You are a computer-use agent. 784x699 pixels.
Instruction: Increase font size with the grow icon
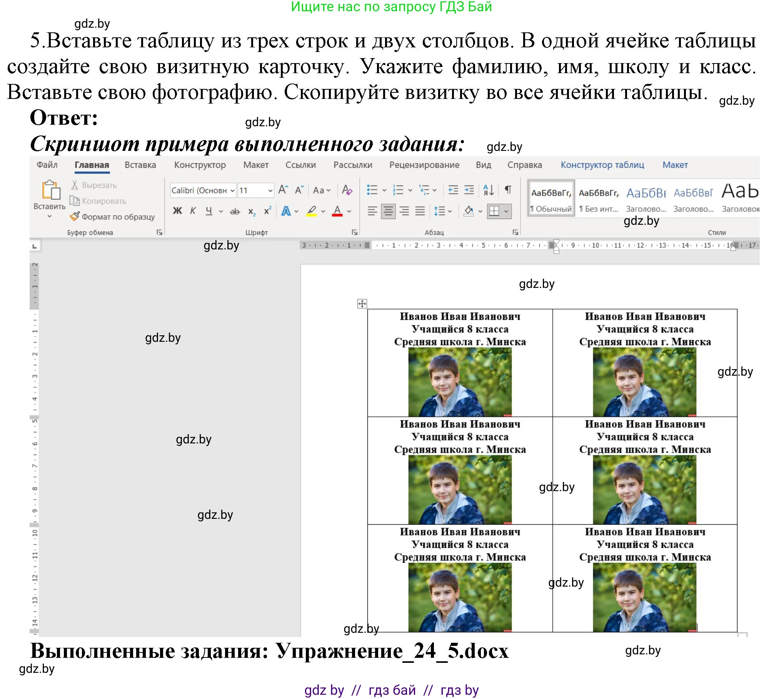283,190
